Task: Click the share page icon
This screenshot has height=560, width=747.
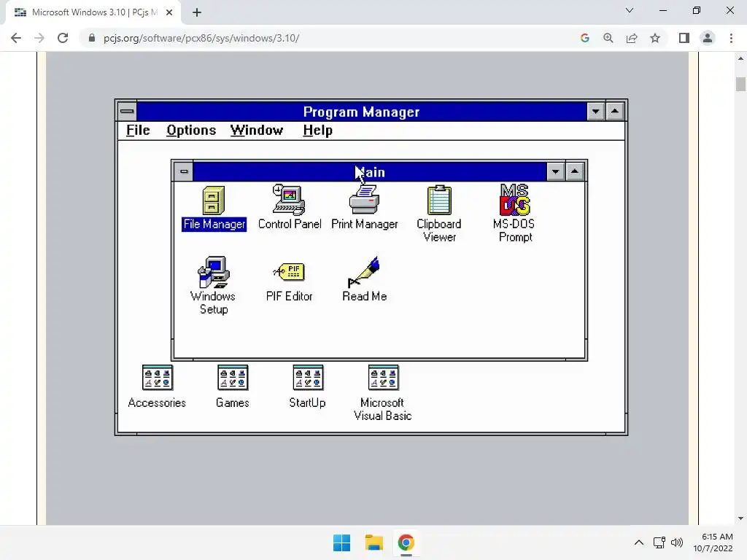Action: (632, 38)
